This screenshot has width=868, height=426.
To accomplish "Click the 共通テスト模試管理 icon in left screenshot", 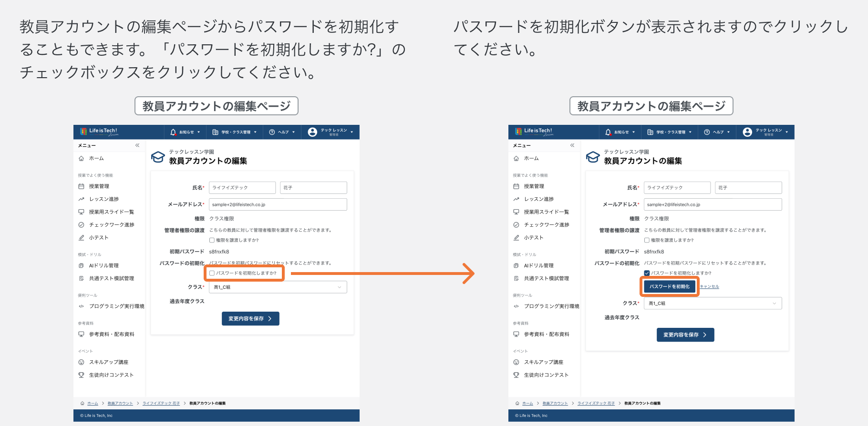I will point(81,278).
